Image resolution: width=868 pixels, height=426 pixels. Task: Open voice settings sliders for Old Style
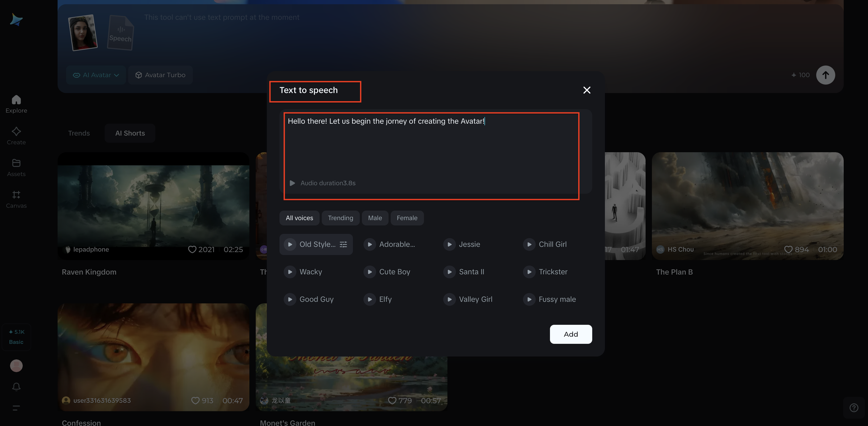pyautogui.click(x=343, y=244)
